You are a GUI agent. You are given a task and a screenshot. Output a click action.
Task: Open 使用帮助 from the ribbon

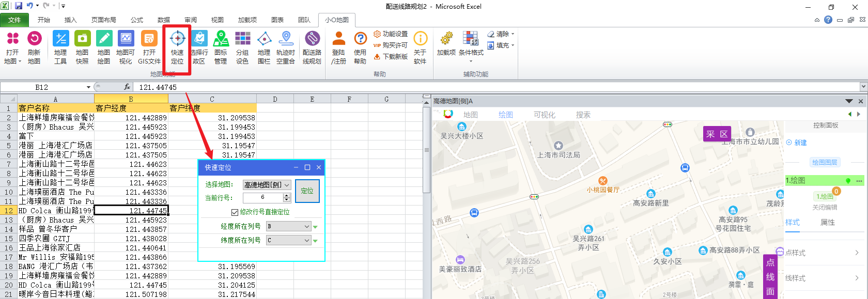[x=360, y=47]
